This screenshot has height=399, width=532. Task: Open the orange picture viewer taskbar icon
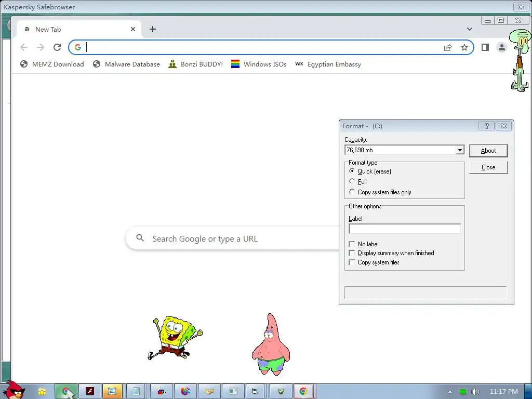coord(112,392)
